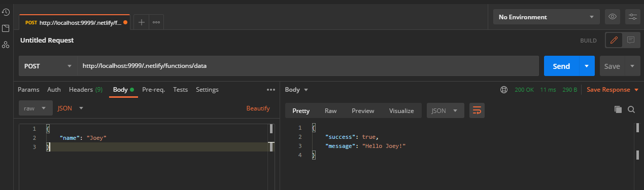644x190 pixels.
Task: Open the History sidebar icon
Action: [6, 12]
